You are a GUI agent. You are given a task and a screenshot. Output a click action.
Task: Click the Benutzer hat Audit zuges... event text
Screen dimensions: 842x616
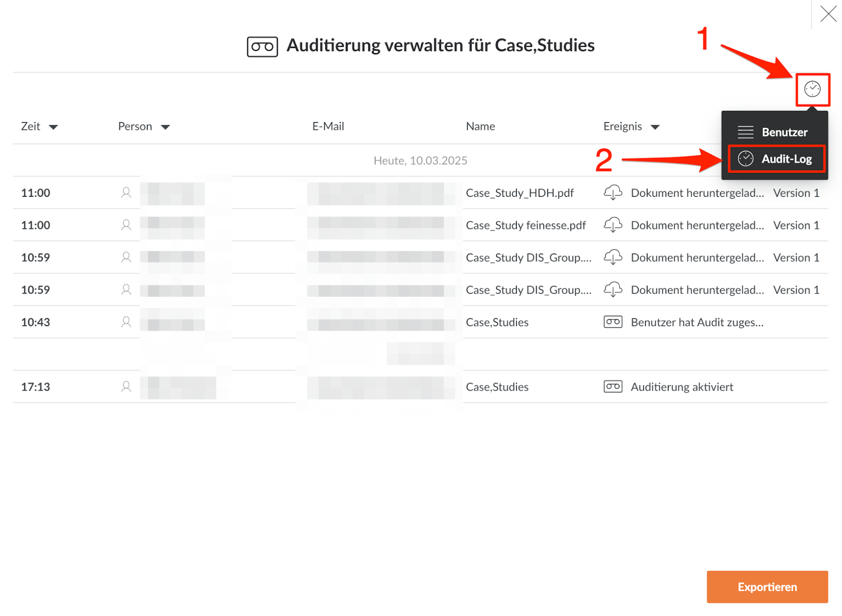tap(697, 322)
